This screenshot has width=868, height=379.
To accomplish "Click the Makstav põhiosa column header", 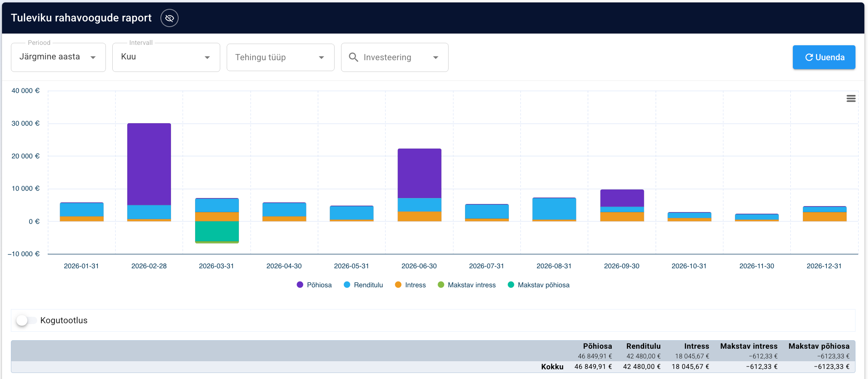I will click(819, 346).
